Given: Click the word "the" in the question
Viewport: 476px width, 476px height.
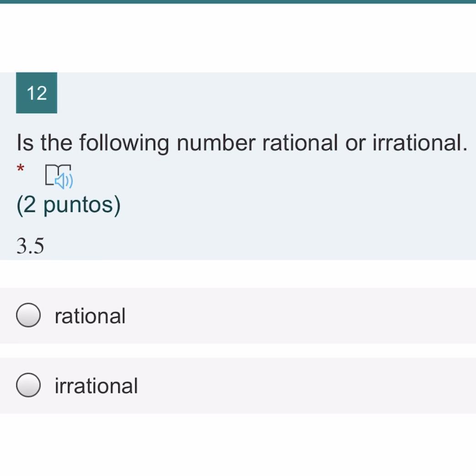Looking at the screenshot, I should [x=56, y=143].
